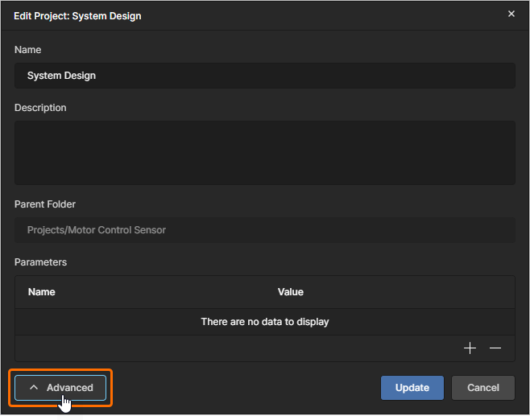
Task: Select the Parent Folder path field
Action: [x=264, y=230]
